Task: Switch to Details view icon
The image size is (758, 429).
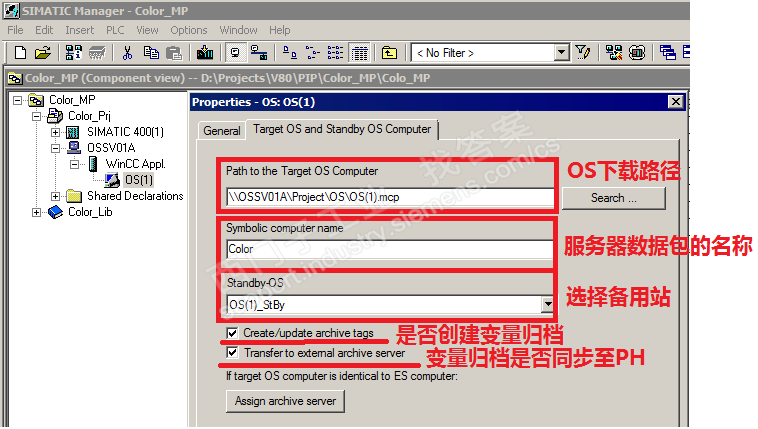Action: 359,52
